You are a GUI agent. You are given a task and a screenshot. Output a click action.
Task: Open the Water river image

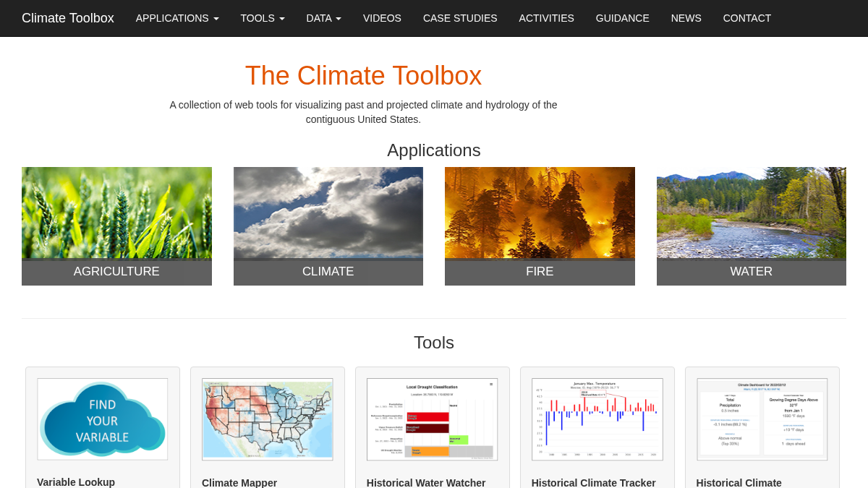752,213
